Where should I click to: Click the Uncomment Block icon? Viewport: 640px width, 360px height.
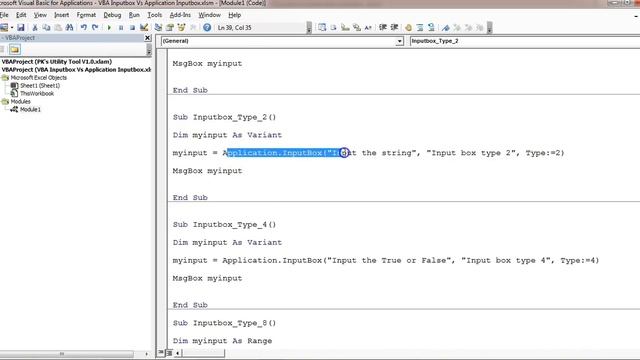tap(431, 28)
